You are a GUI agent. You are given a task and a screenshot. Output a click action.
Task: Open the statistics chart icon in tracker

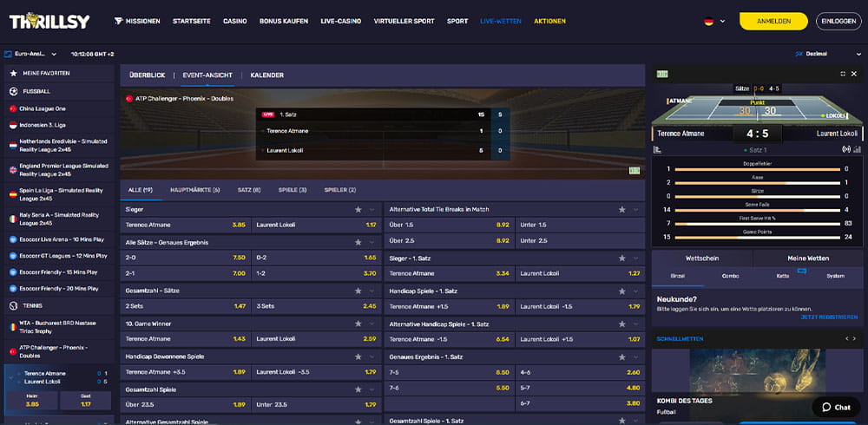(x=658, y=149)
